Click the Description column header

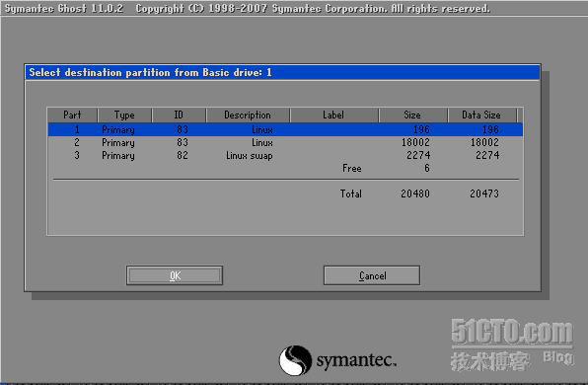(x=248, y=115)
